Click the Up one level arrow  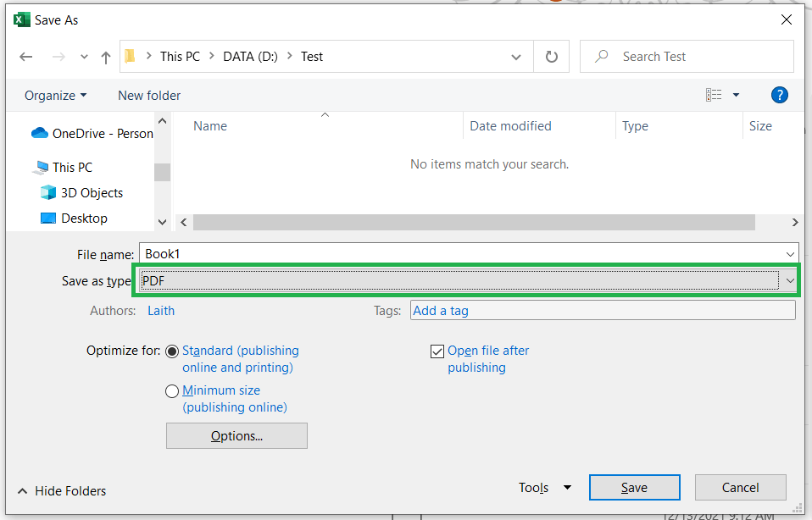(x=106, y=58)
